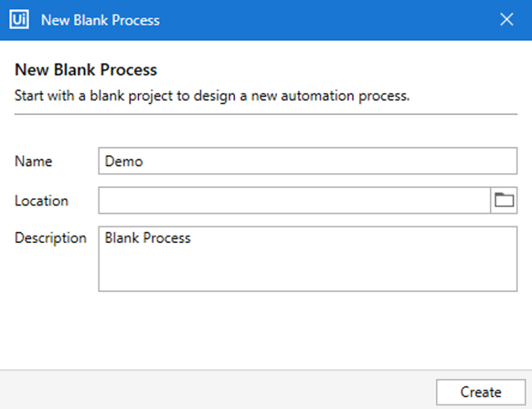Click the UiPath logo in title bar
Image resolution: width=532 pixels, height=409 pixels.
click(x=19, y=20)
